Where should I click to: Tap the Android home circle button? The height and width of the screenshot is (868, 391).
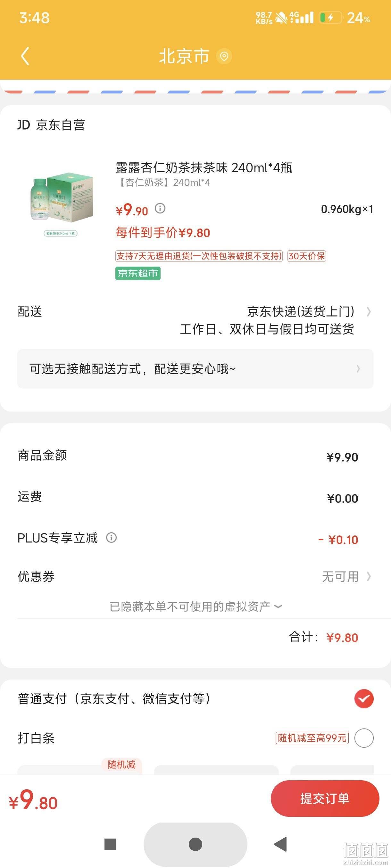click(x=195, y=844)
